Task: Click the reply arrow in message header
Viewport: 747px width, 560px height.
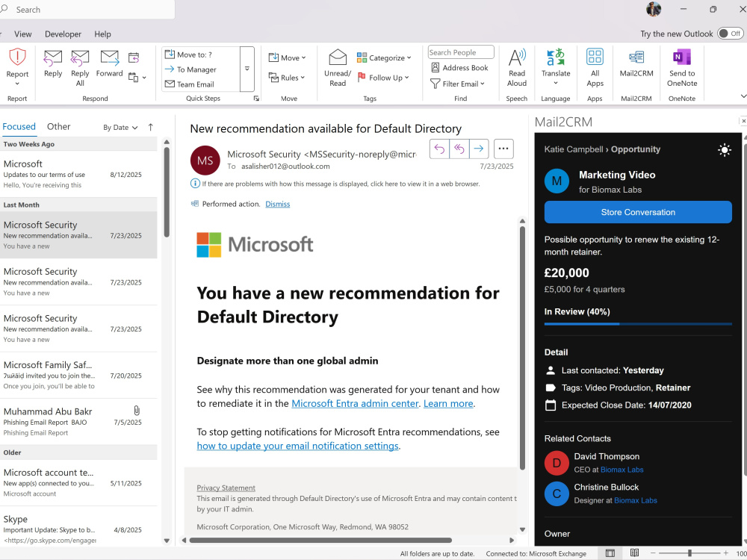Action: 439,149
